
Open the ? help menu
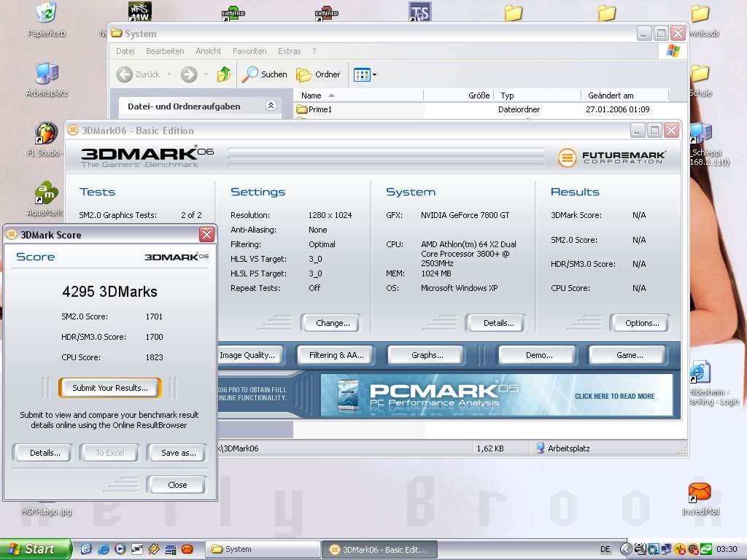tap(314, 51)
